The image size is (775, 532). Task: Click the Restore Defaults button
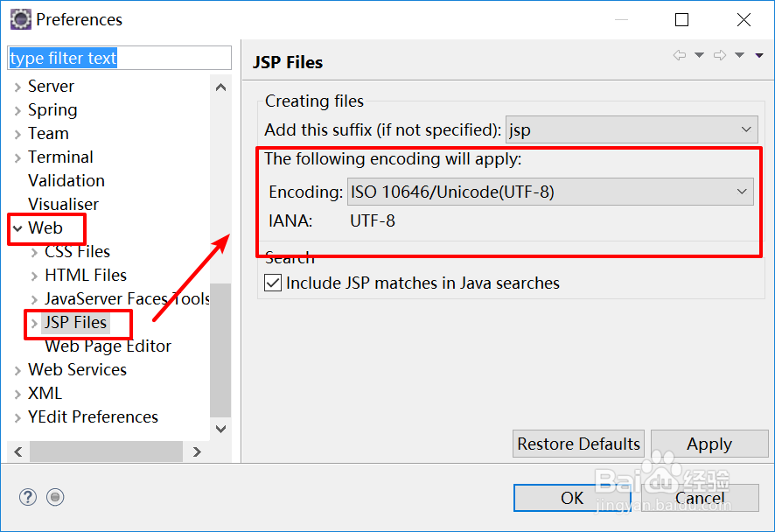coord(578,444)
